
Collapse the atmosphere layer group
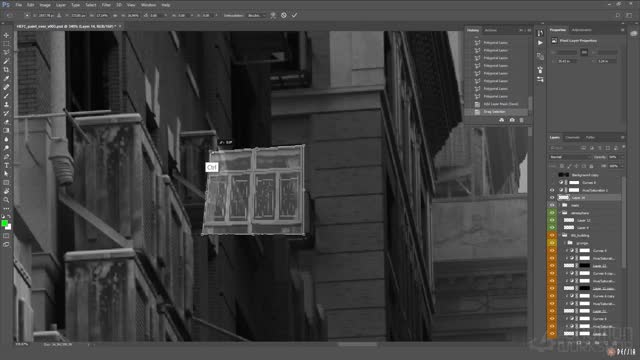click(560, 213)
